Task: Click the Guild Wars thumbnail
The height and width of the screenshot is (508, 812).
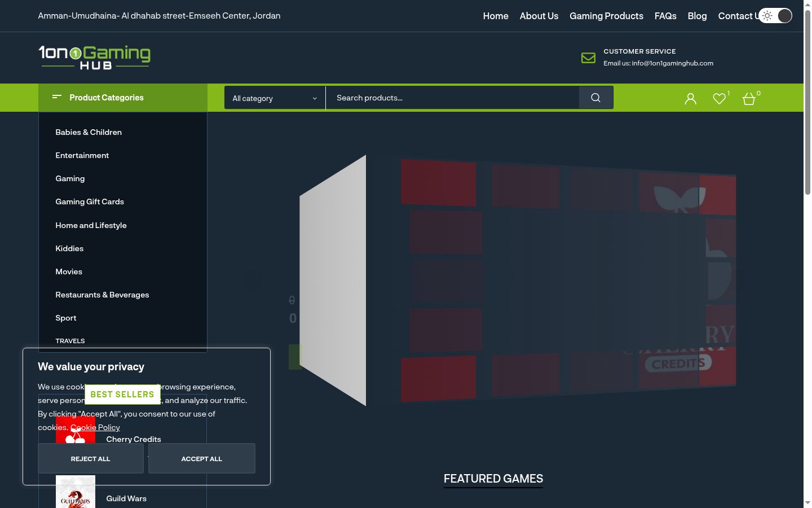Action: coord(76,492)
